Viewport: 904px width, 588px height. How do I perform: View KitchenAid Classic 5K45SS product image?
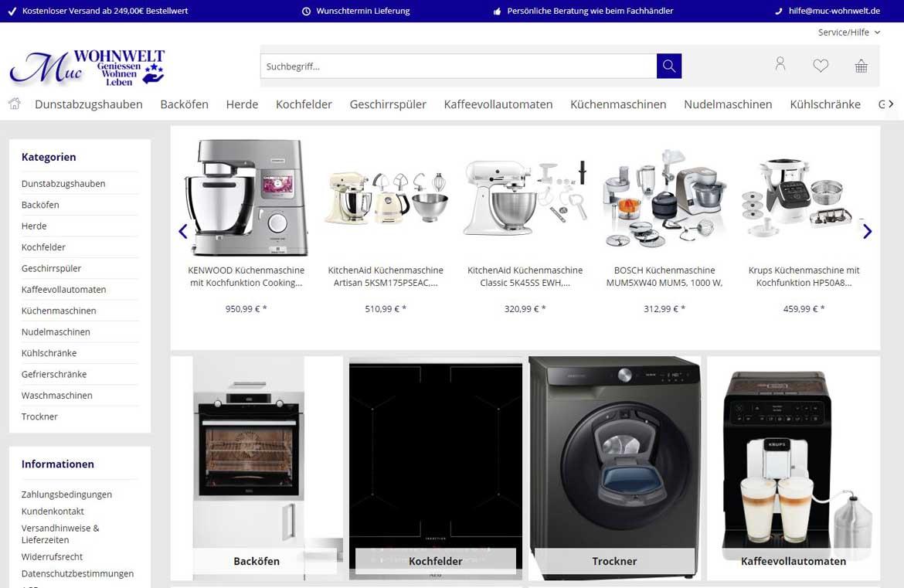tap(525, 198)
